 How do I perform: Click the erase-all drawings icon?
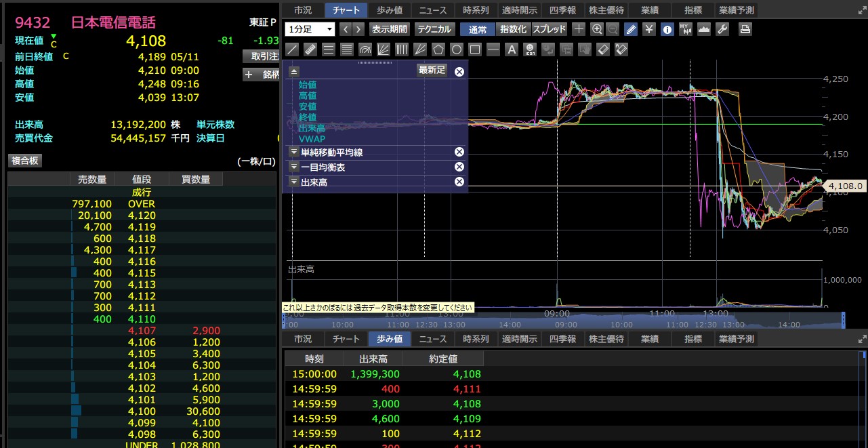621,49
